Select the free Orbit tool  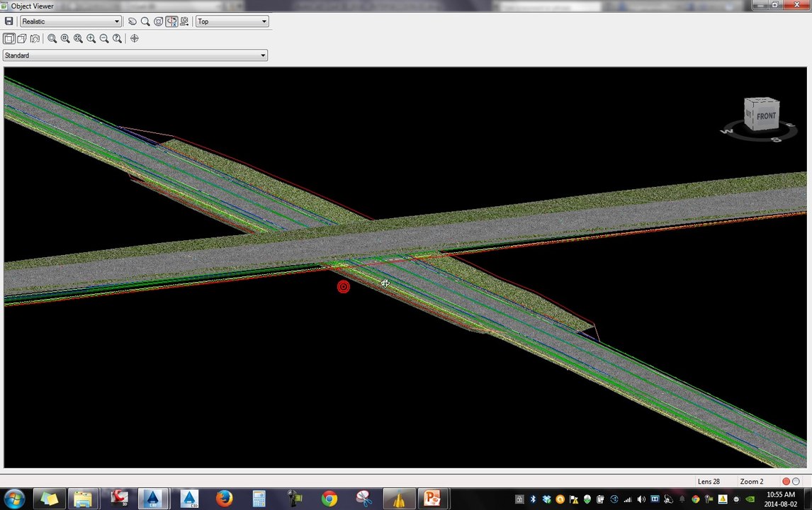click(x=159, y=21)
